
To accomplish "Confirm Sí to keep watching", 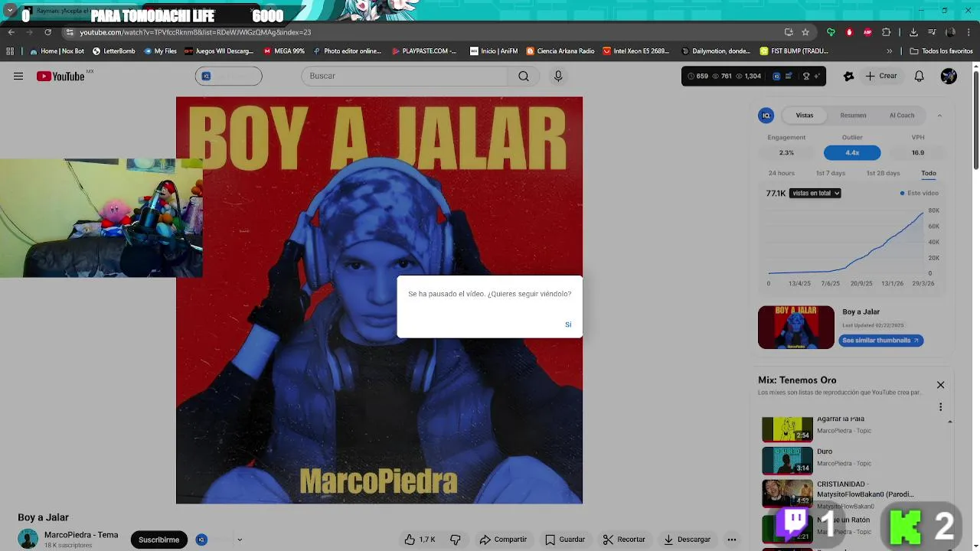I will pos(568,324).
